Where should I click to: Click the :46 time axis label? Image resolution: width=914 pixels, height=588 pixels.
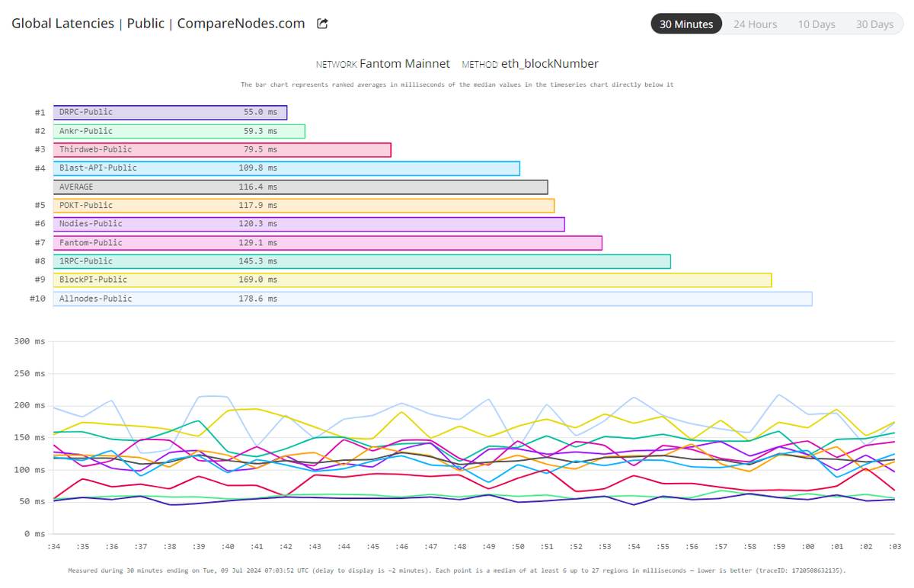coord(401,547)
